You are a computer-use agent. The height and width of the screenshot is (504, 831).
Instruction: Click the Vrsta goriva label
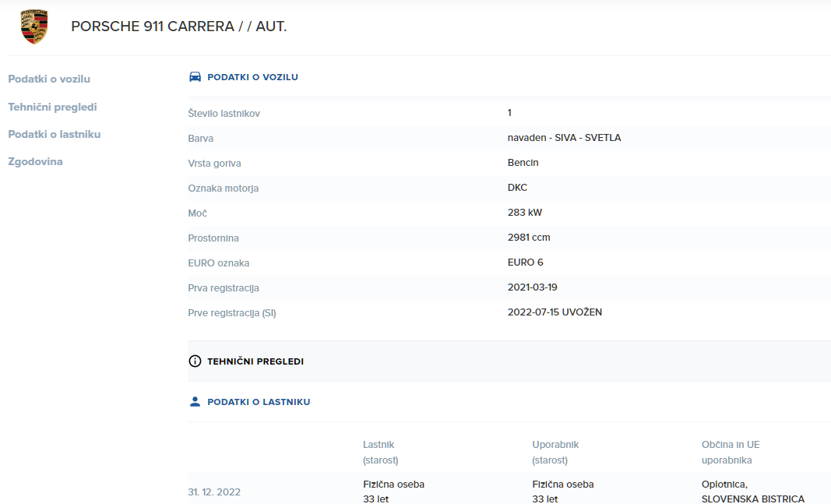[214, 164]
